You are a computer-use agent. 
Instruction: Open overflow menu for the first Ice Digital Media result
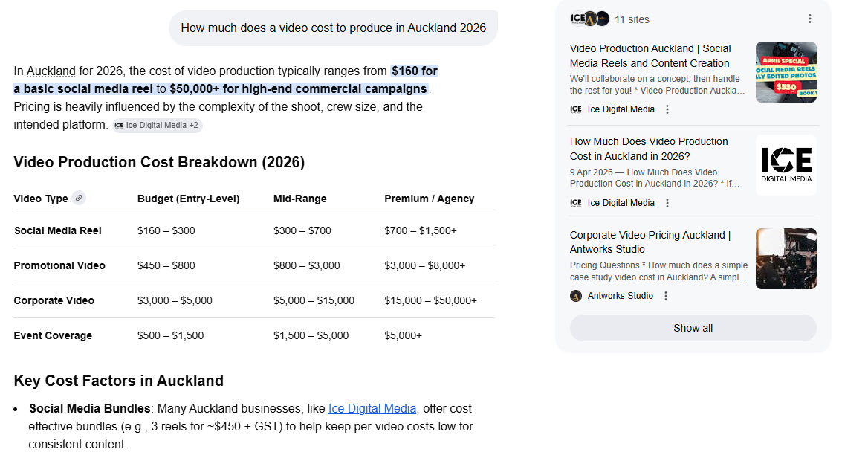coord(667,109)
